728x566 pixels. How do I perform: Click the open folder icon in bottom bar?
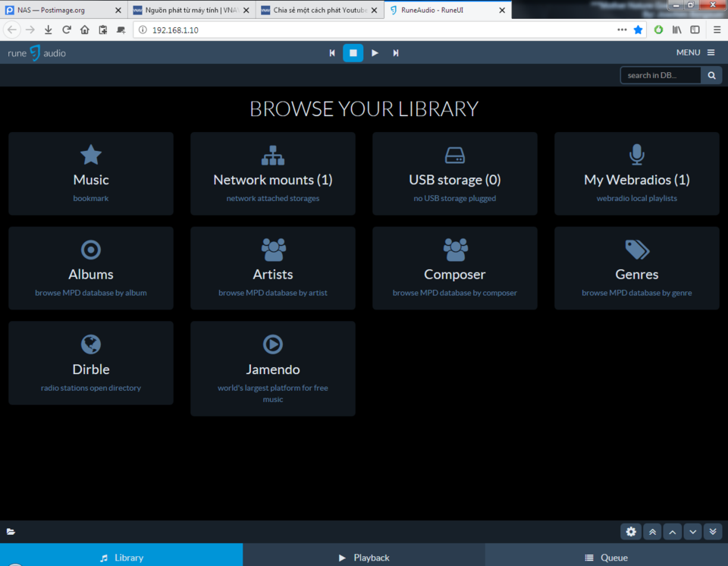11,532
